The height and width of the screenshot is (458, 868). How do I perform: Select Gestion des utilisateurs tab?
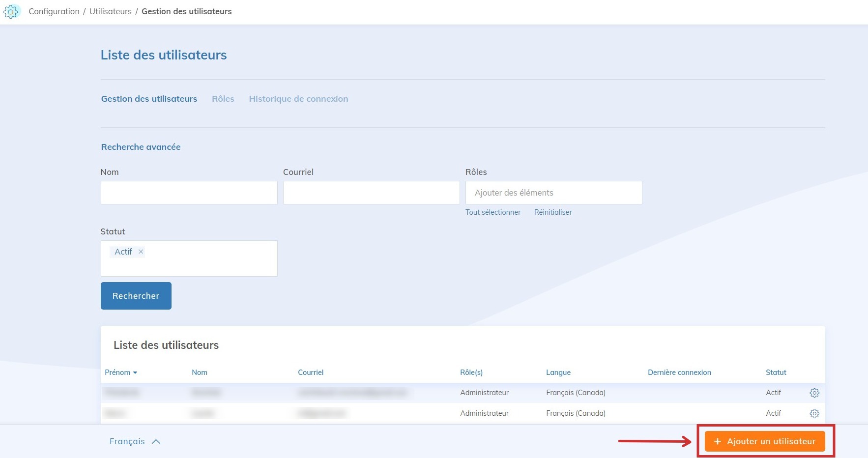tap(149, 99)
